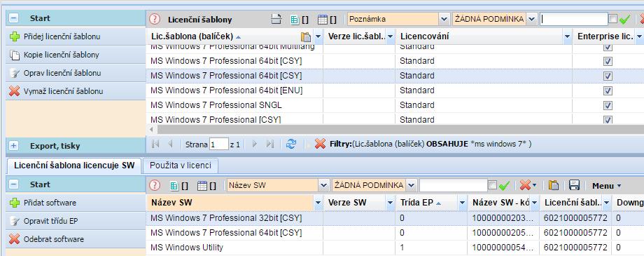The height and width of the screenshot is (256, 644).
Task: Click green spreadsheet icon in lower toolbar
Action: 174,186
